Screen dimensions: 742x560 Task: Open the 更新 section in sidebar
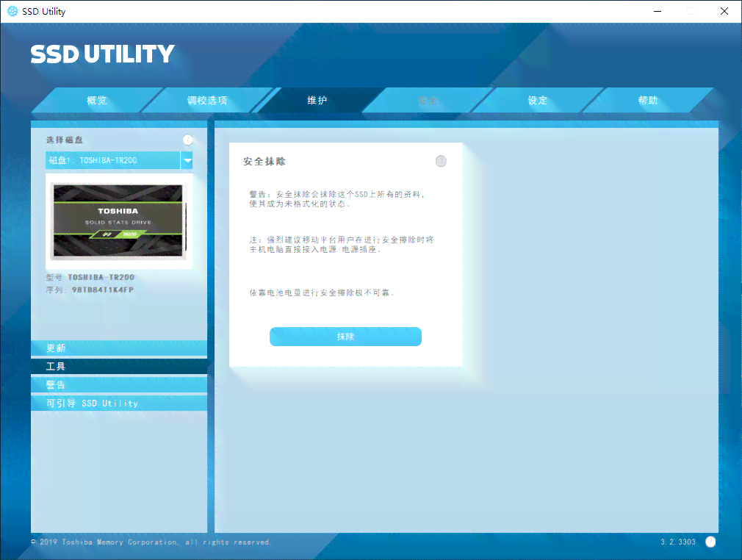click(119, 348)
